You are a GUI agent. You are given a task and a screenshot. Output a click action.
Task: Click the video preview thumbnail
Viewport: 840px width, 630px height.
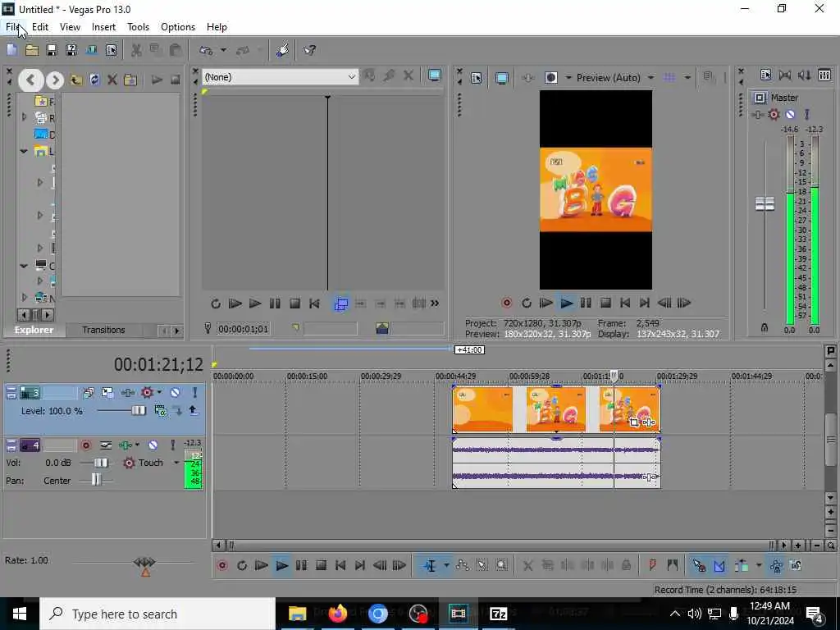596,189
